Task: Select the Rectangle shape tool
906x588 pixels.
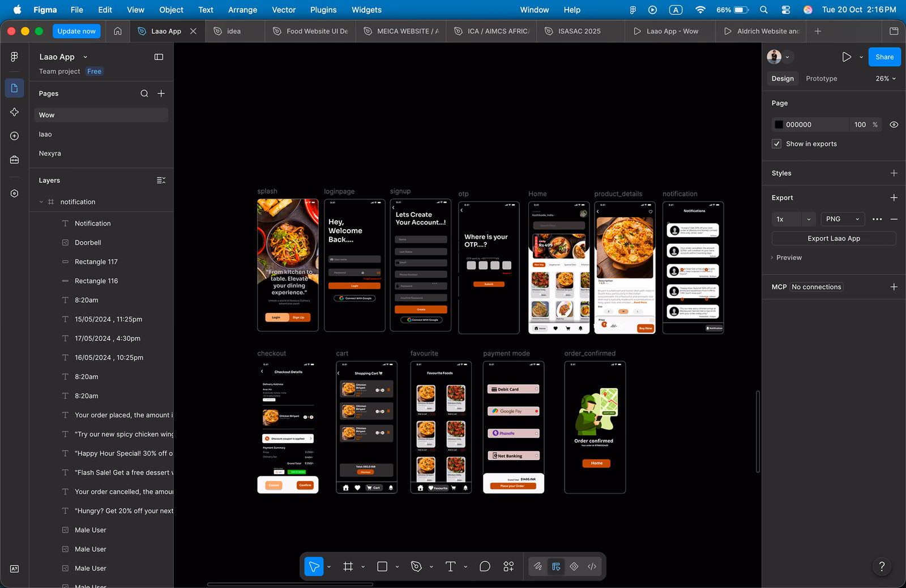Action: pyautogui.click(x=382, y=566)
